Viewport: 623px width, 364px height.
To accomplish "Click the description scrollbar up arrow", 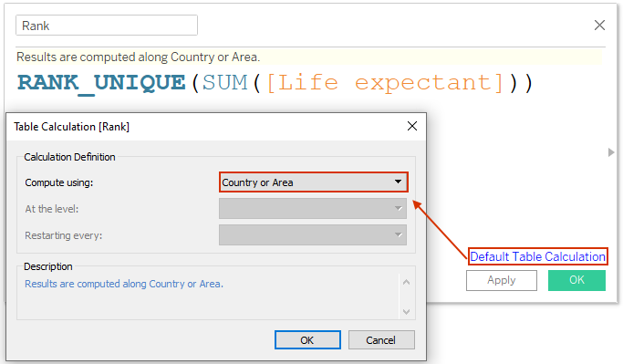I will coord(406,282).
